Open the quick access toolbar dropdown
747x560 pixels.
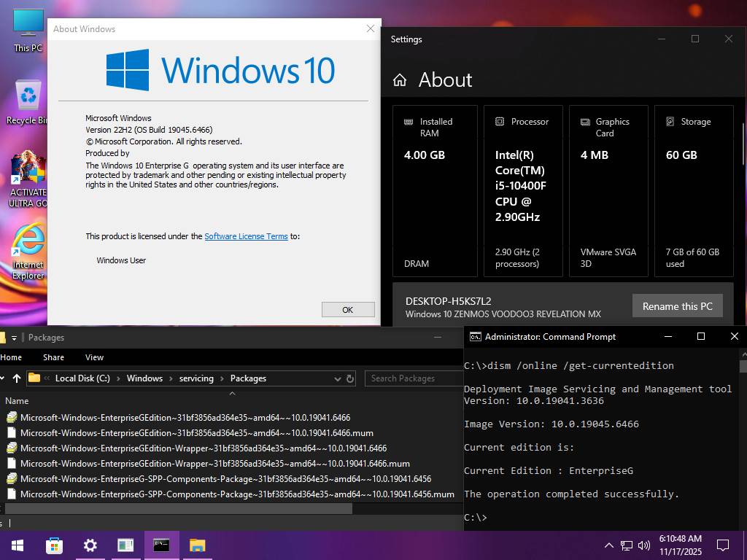pos(15,338)
